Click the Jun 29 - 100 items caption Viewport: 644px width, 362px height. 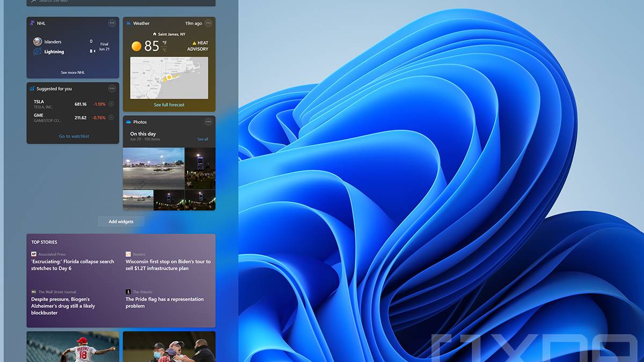click(145, 139)
